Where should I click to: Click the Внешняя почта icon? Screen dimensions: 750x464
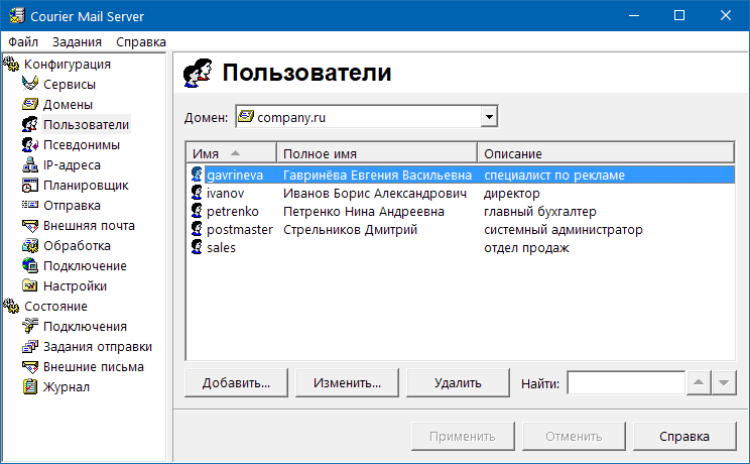30,225
